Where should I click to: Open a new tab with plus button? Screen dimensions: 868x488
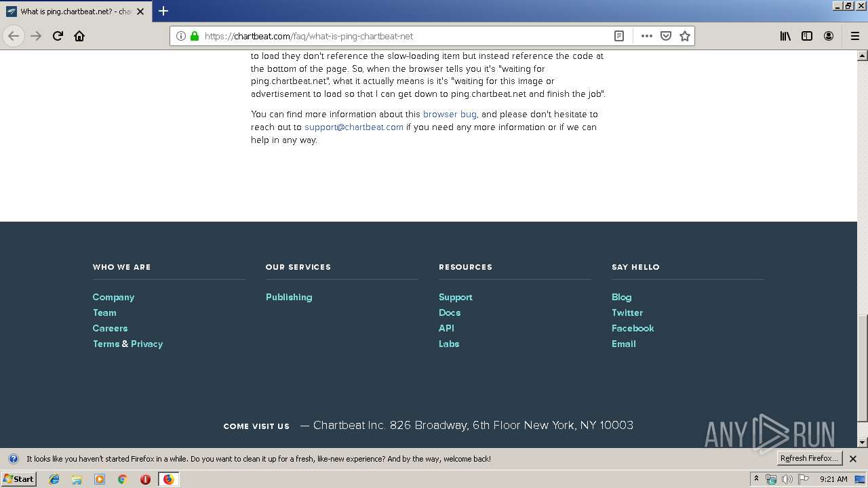pos(163,11)
